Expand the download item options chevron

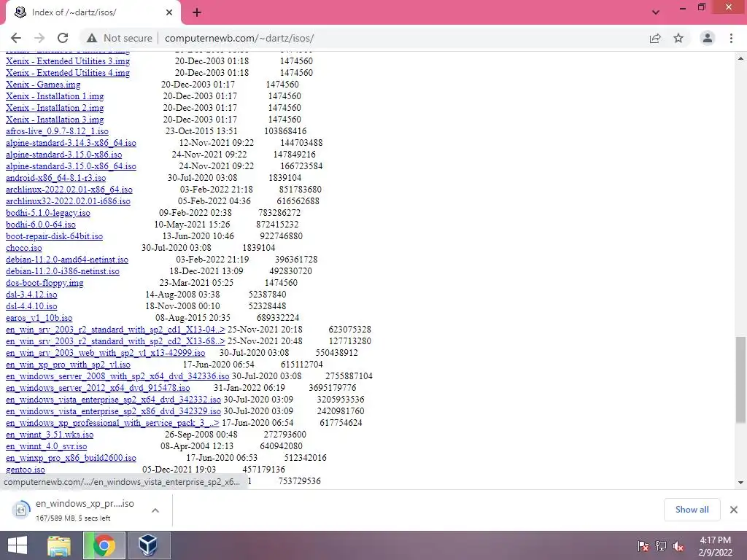click(x=155, y=510)
